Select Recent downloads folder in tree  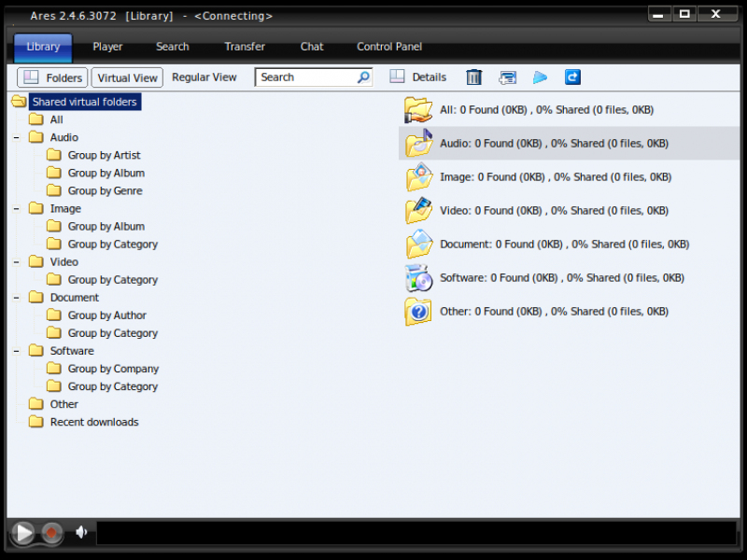(93, 422)
